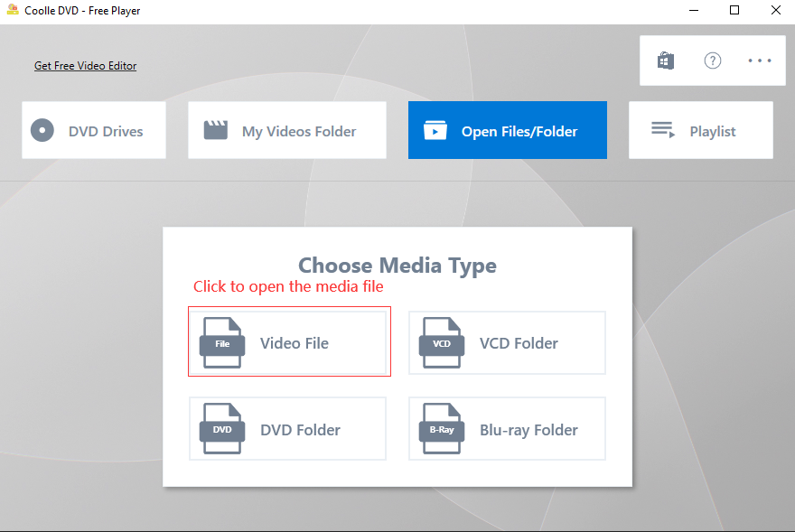Click the clapperboard icon for My Videos Folder
795x532 pixels.
216,130
